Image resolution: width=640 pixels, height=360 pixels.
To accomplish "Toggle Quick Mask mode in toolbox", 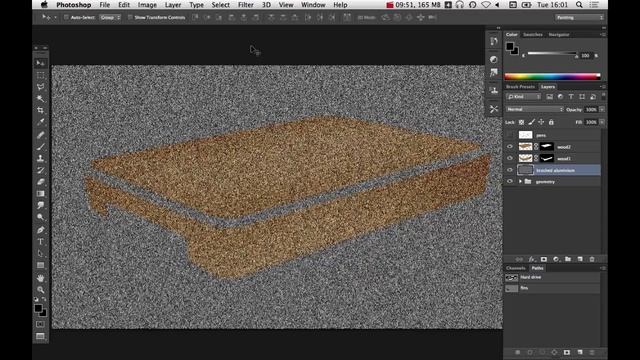I will 40,324.
